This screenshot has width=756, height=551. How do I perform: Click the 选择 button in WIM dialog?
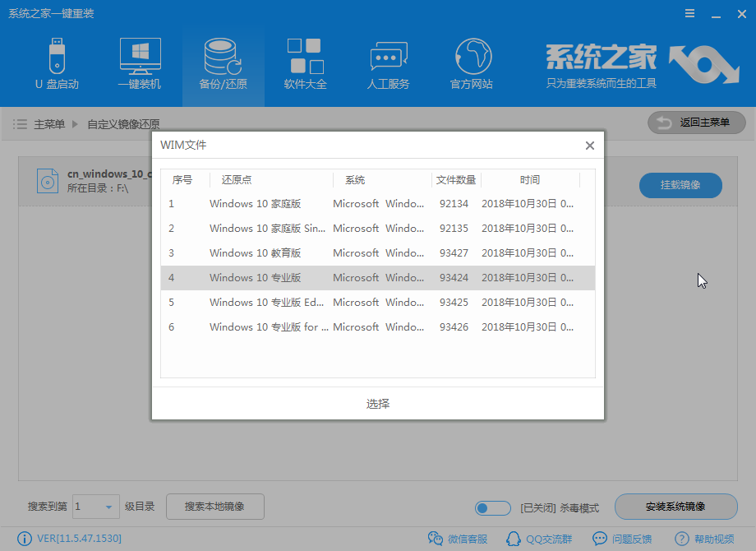[378, 404]
